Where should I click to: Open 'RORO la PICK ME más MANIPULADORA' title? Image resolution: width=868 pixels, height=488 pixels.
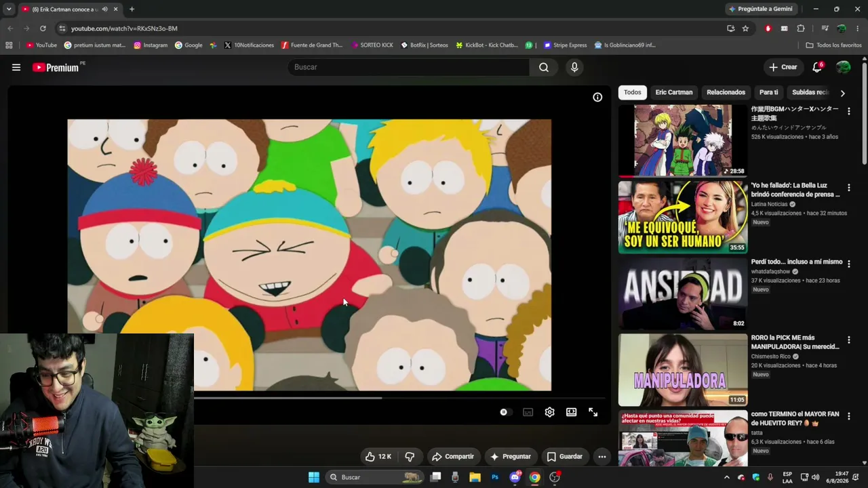click(795, 342)
